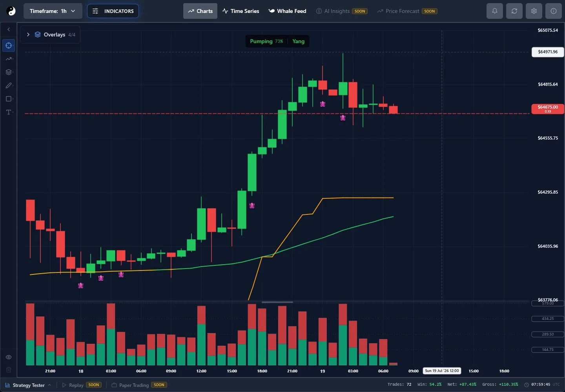Click the whale marker right of 03:00 on the 18th

point(121,274)
